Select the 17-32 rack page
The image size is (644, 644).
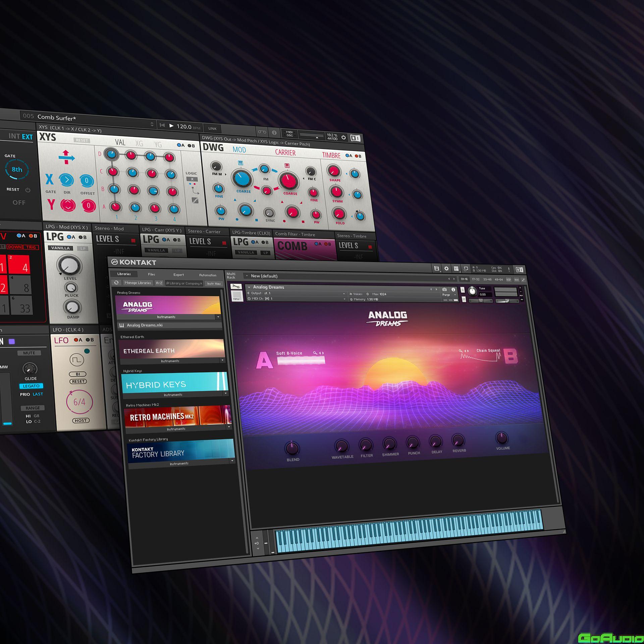coord(476,279)
